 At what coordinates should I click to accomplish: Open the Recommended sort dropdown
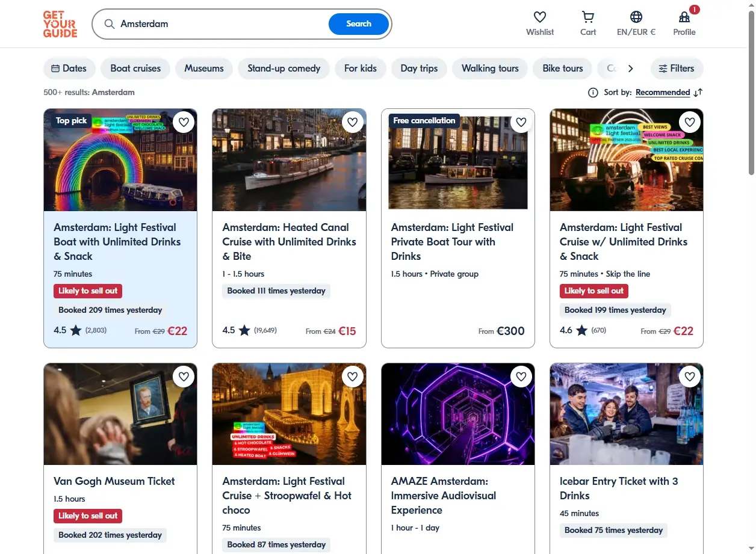pos(663,93)
